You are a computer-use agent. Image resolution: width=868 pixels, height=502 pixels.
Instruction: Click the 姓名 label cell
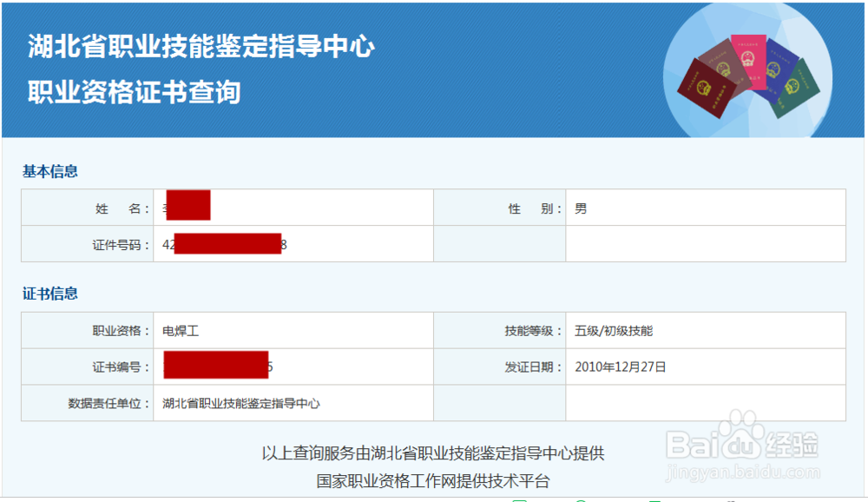88,208
